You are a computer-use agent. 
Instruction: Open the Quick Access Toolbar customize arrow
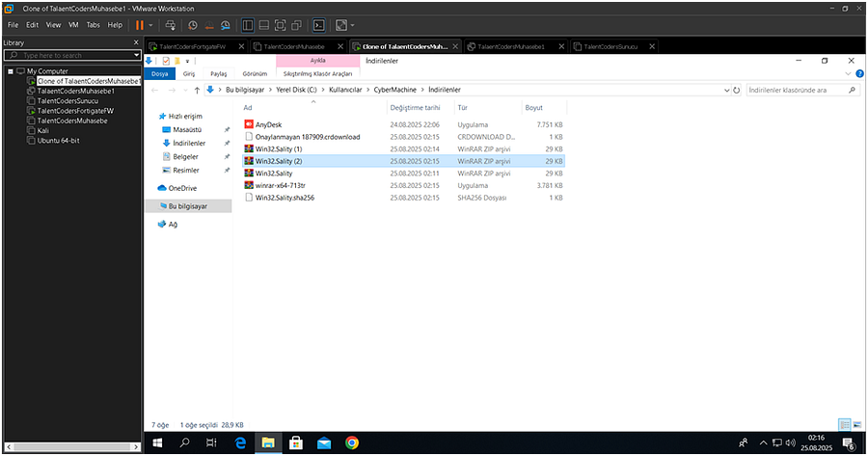[187, 61]
